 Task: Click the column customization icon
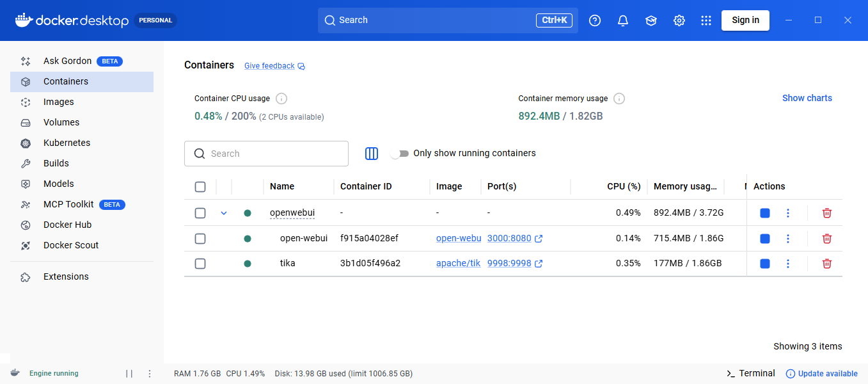(x=372, y=154)
